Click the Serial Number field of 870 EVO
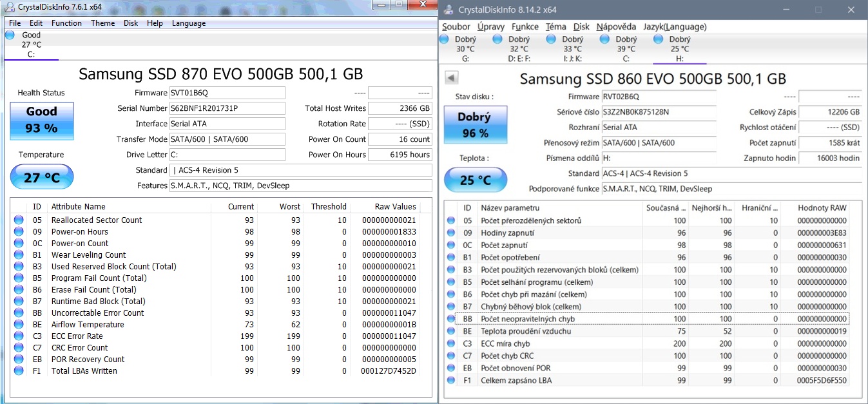This screenshot has height=404, width=868. tap(227, 108)
